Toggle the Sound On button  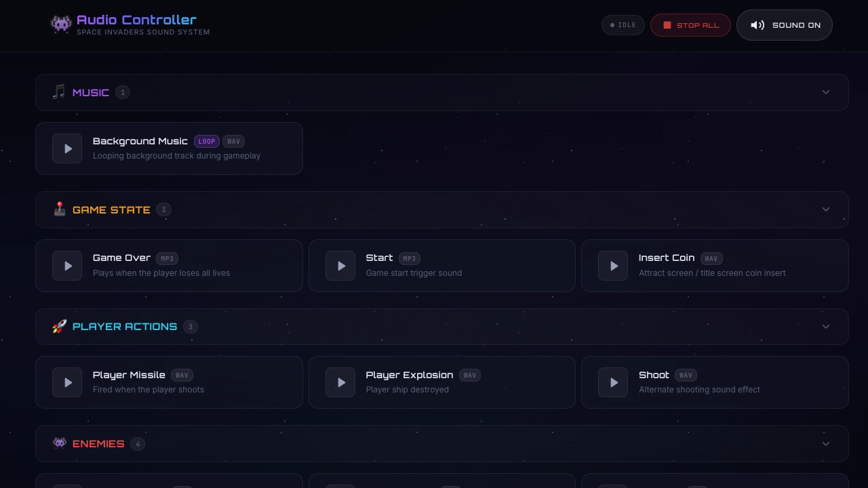pyautogui.click(x=785, y=25)
